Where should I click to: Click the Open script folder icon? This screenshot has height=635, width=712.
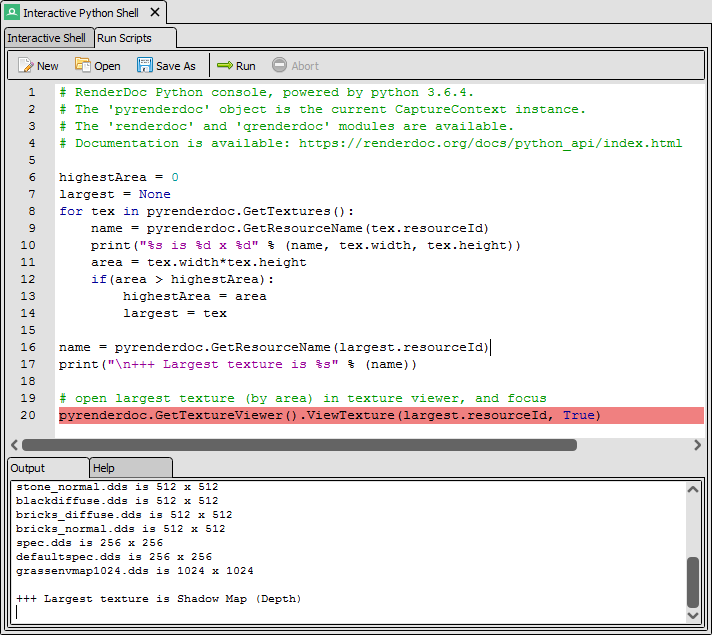tap(83, 65)
